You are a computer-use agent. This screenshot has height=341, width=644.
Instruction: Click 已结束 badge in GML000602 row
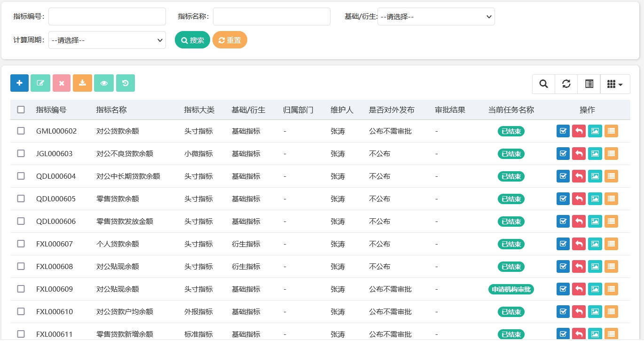tap(511, 131)
